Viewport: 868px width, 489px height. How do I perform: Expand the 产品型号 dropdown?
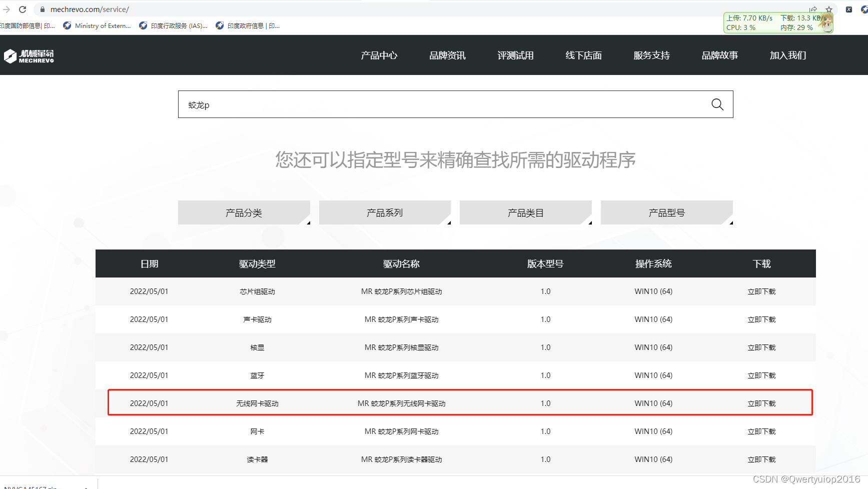coord(667,213)
